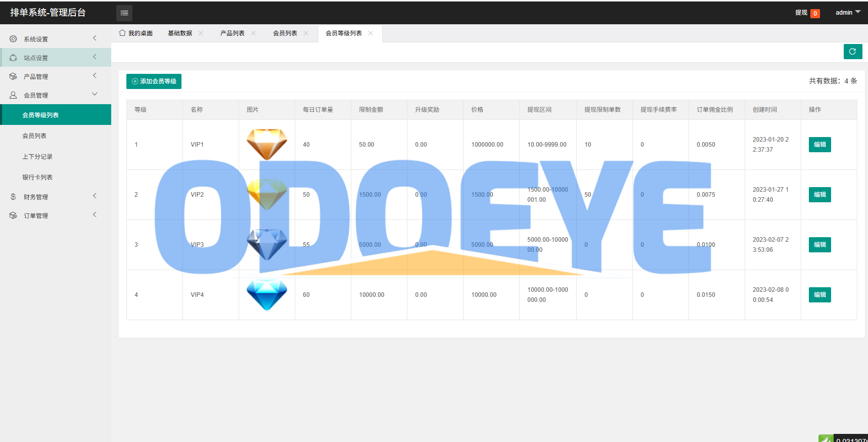868x442 pixels.
Task: Open the admin user dropdown
Action: pos(847,13)
